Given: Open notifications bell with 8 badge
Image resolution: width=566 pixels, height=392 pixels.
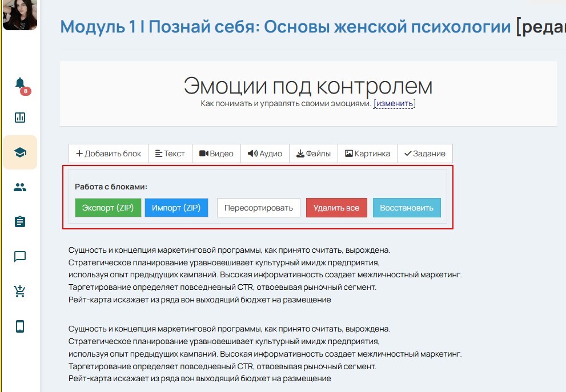Looking at the screenshot, I should pyautogui.click(x=21, y=84).
